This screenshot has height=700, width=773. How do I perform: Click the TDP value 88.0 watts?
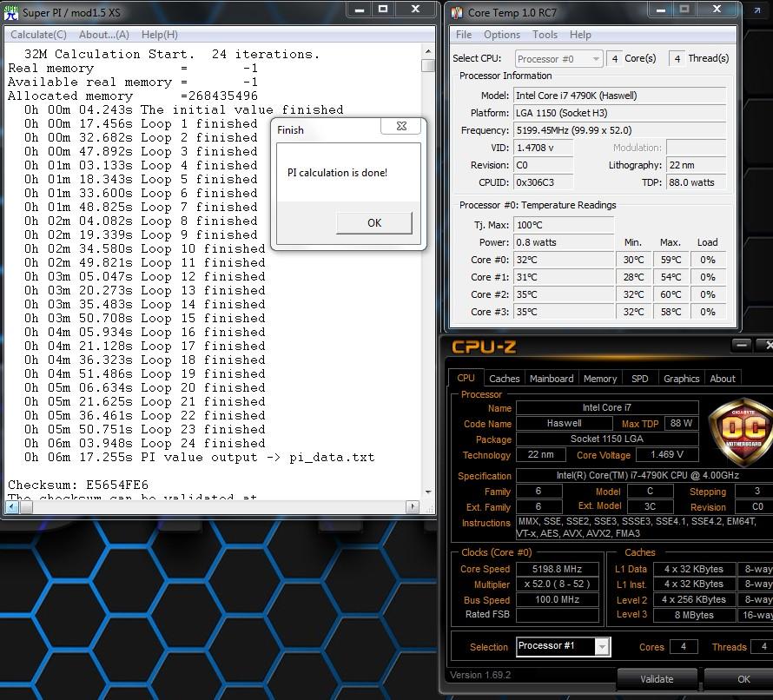(x=696, y=182)
